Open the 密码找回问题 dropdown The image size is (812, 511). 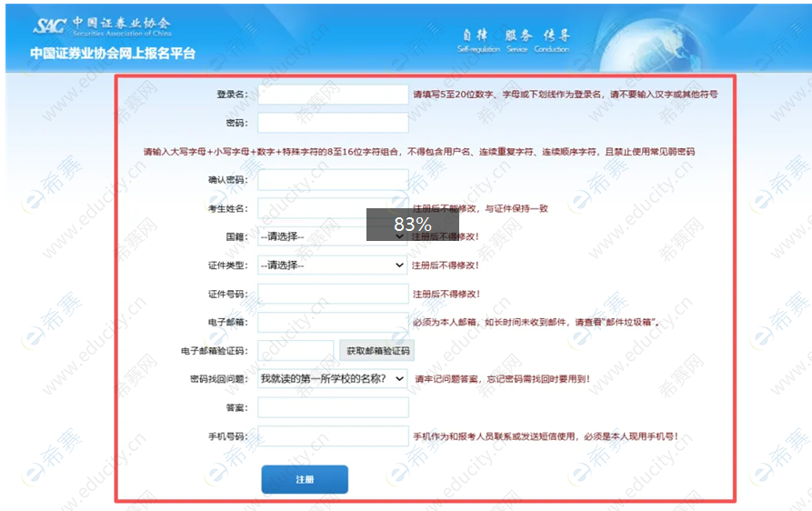click(x=332, y=379)
